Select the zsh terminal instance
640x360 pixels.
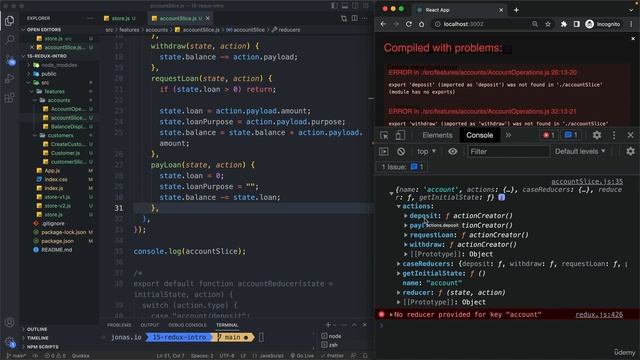[x=333, y=345]
